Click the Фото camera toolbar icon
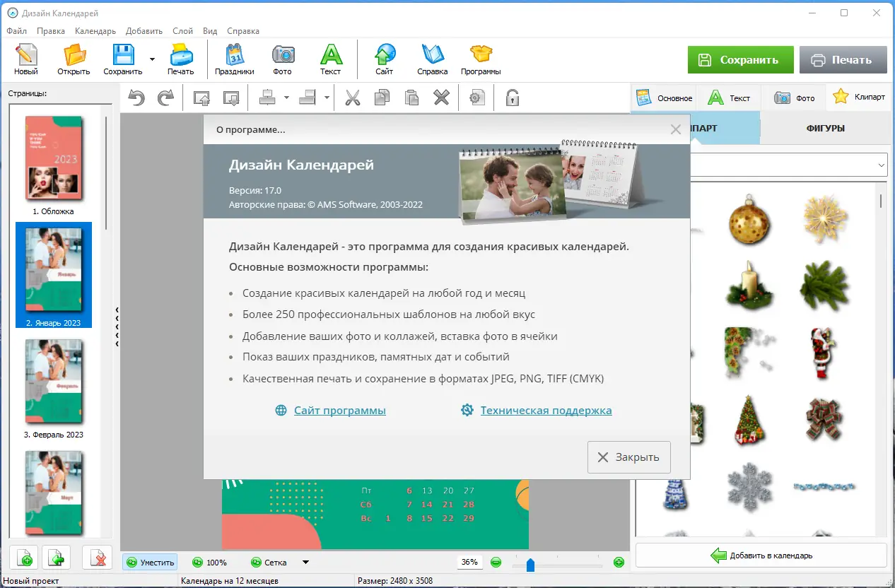 coord(282,59)
